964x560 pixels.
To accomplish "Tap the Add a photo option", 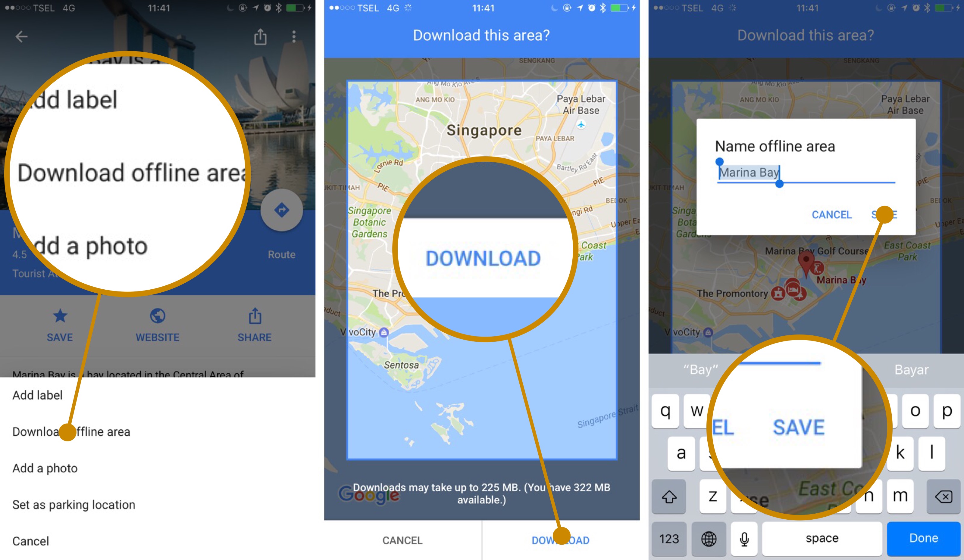I will pyautogui.click(x=45, y=468).
